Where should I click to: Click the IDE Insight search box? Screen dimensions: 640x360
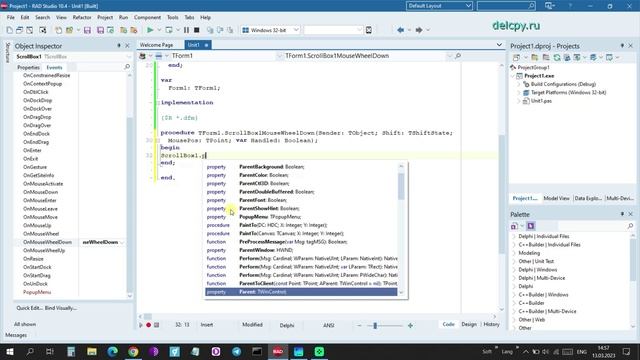tap(506, 6)
